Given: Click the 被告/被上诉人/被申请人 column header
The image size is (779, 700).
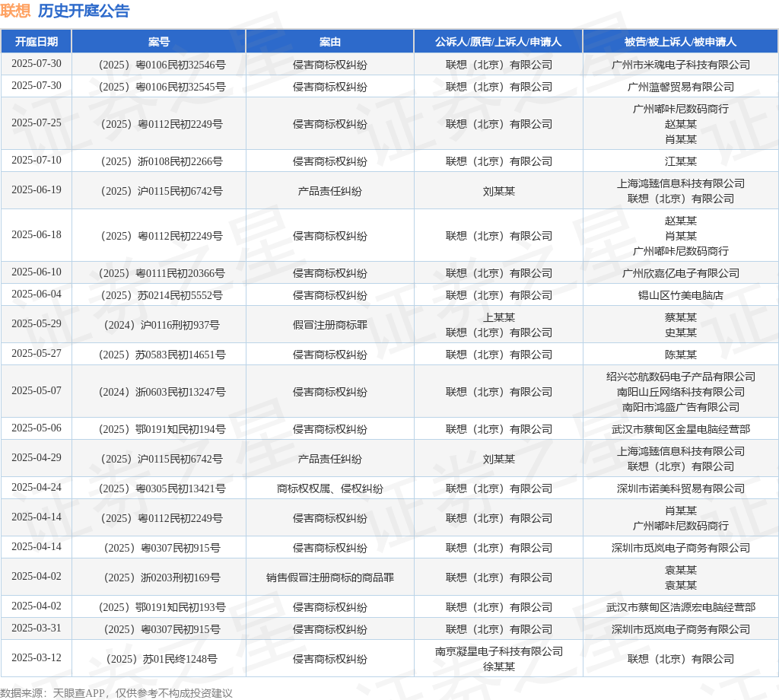Looking at the screenshot, I should pyautogui.click(x=681, y=42).
